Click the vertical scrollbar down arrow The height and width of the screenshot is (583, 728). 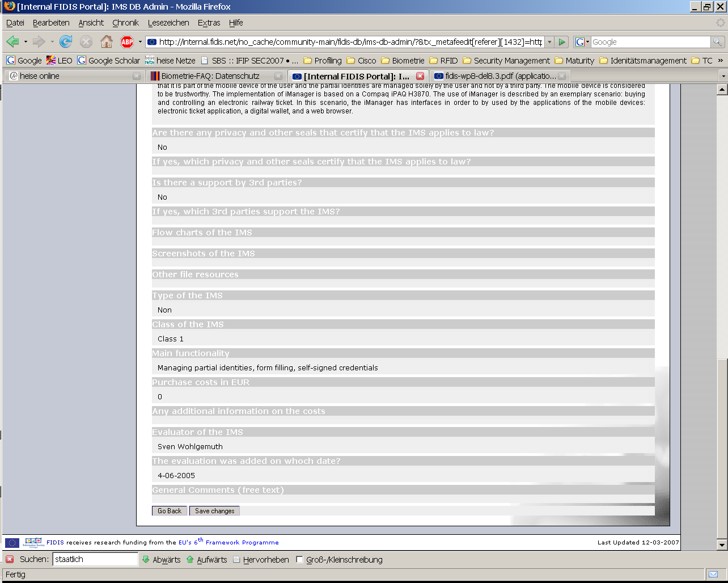[722, 545]
